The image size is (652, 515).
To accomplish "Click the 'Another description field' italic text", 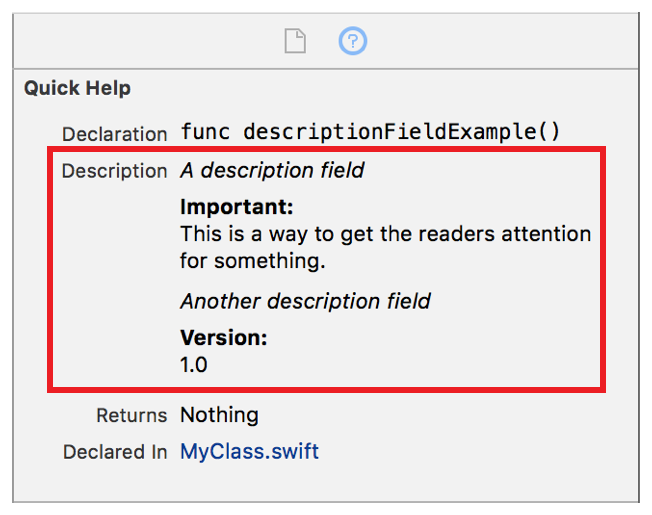I will [x=305, y=300].
